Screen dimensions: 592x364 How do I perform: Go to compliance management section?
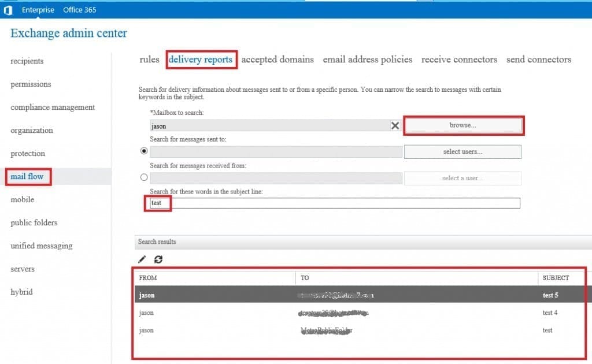(x=53, y=107)
